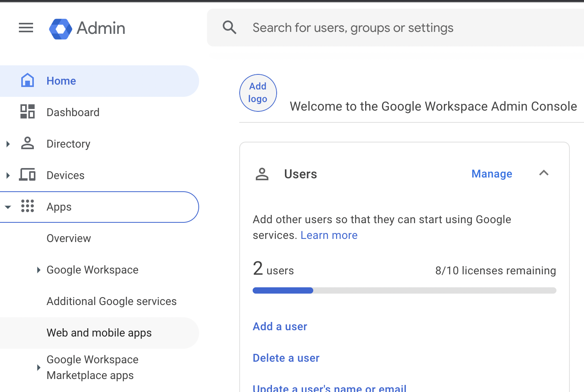Click the Directory people icon
The image size is (584, 392).
(27, 144)
